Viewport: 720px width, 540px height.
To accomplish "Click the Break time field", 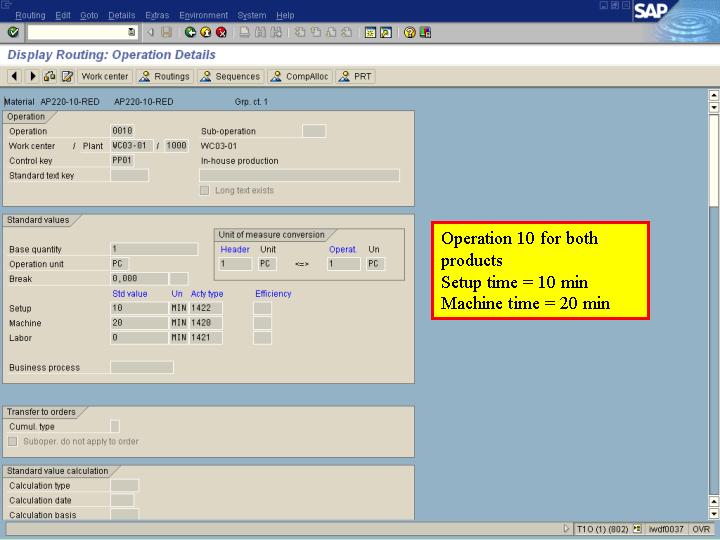I will click(x=139, y=278).
